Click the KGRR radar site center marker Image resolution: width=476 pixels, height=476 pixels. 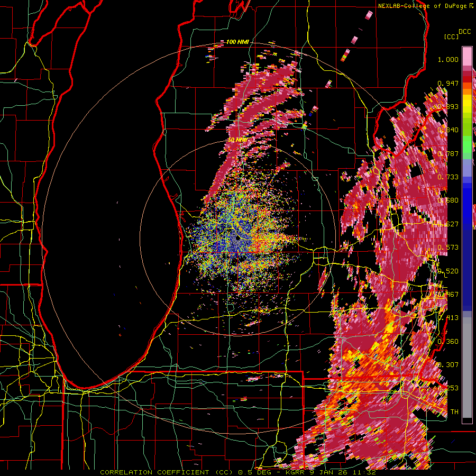pyautogui.click(x=238, y=239)
